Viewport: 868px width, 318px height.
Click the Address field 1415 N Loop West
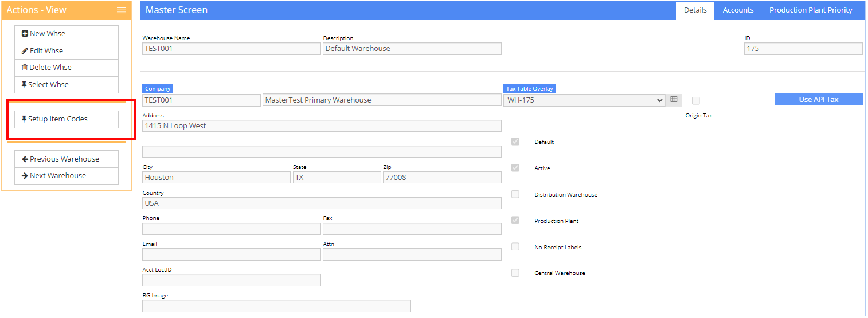point(322,126)
